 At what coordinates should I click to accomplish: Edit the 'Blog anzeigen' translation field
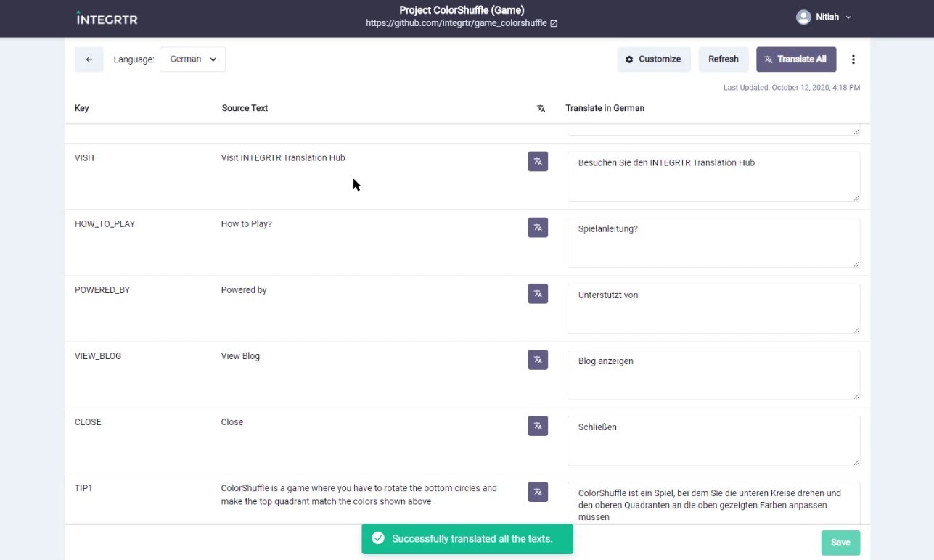click(713, 374)
